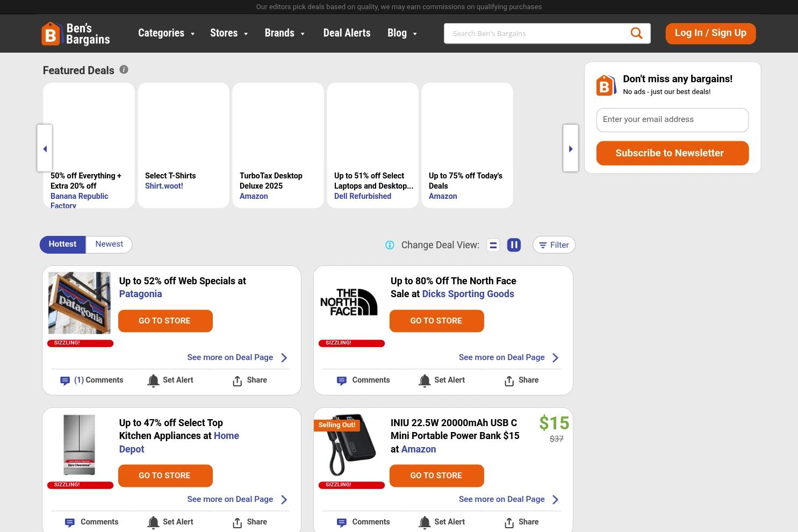Image resolution: width=798 pixels, height=532 pixels.
Task: Expand the Categories menu
Action: [166, 33]
